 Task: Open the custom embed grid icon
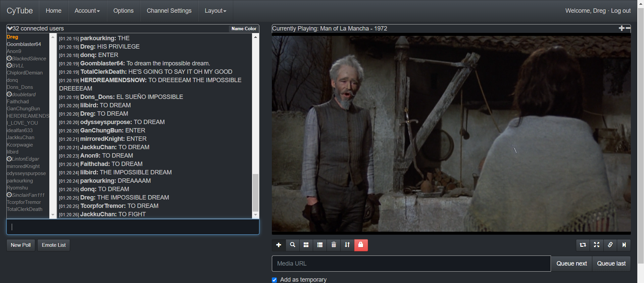pyautogui.click(x=306, y=245)
